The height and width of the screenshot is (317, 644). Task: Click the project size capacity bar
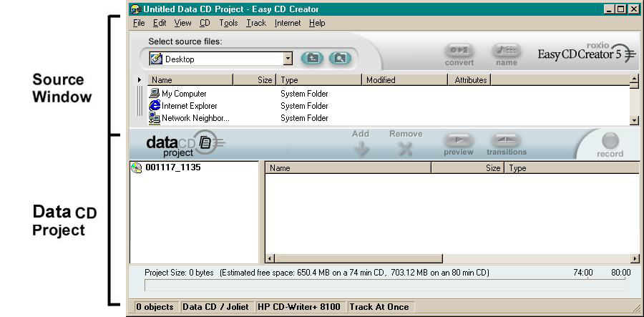(385, 285)
